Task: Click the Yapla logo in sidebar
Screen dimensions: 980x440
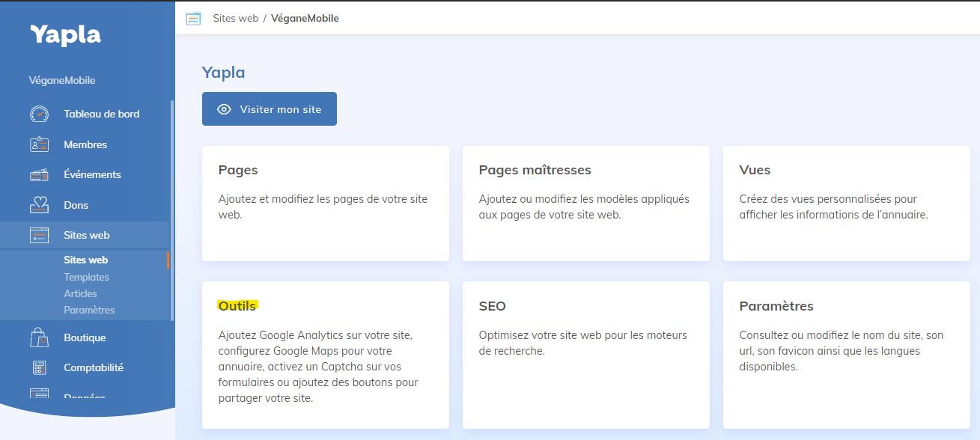Action: tap(65, 34)
